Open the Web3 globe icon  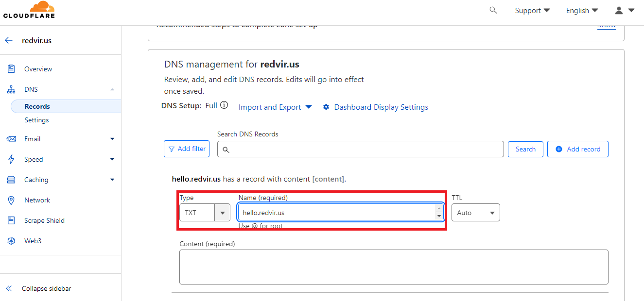11,240
